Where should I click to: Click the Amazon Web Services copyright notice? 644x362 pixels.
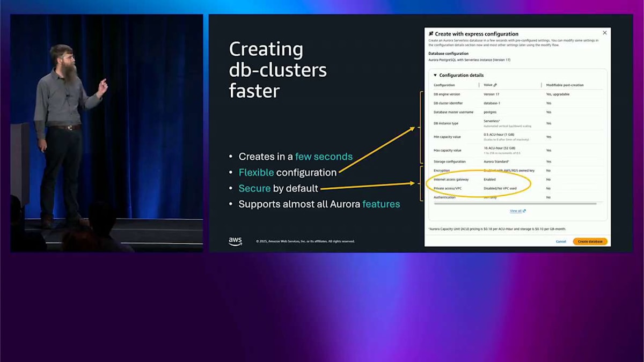(305, 241)
